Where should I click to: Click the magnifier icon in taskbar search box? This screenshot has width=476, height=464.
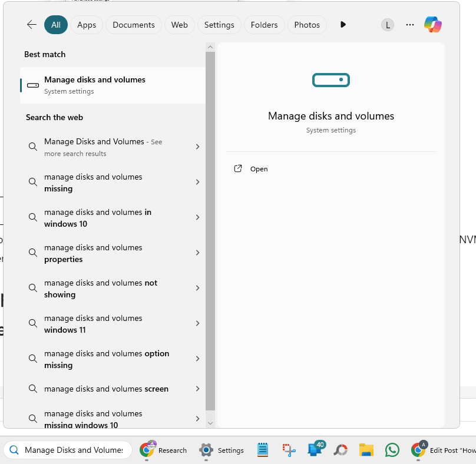(x=14, y=450)
